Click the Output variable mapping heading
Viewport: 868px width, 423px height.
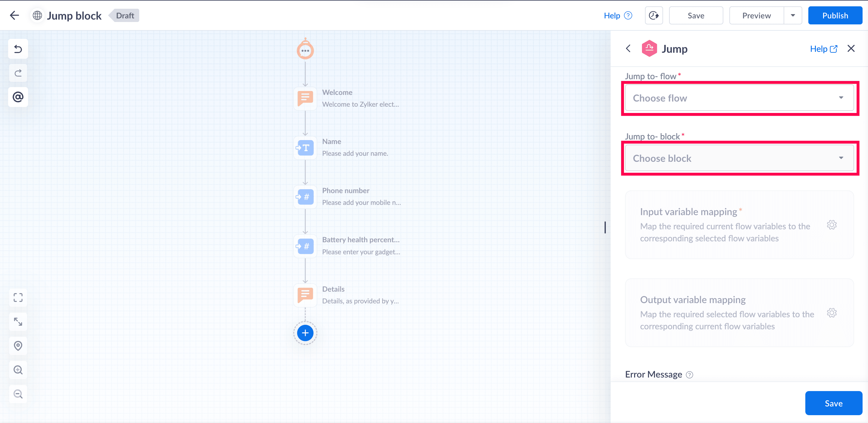pyautogui.click(x=693, y=300)
